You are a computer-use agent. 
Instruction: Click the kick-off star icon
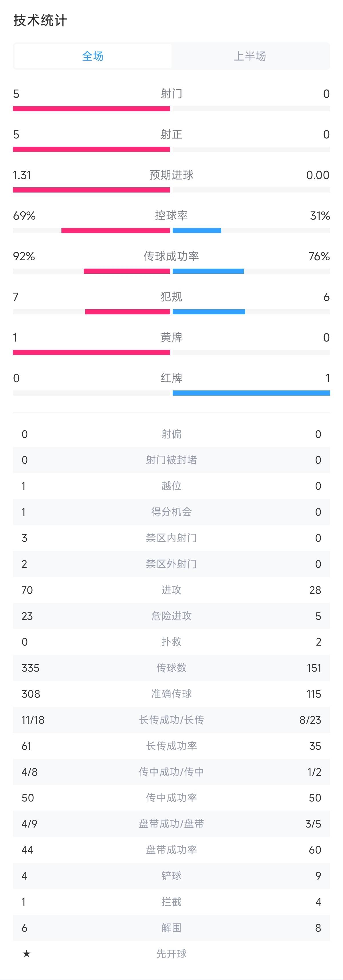tap(26, 953)
